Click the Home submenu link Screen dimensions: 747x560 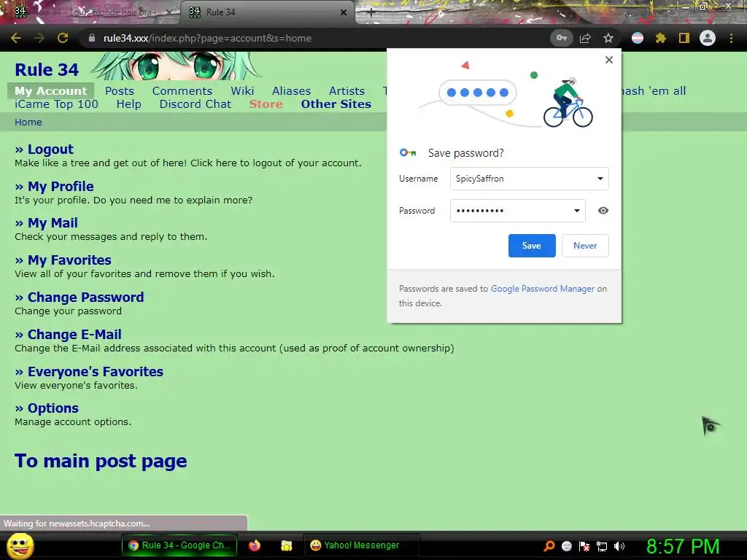coord(28,122)
